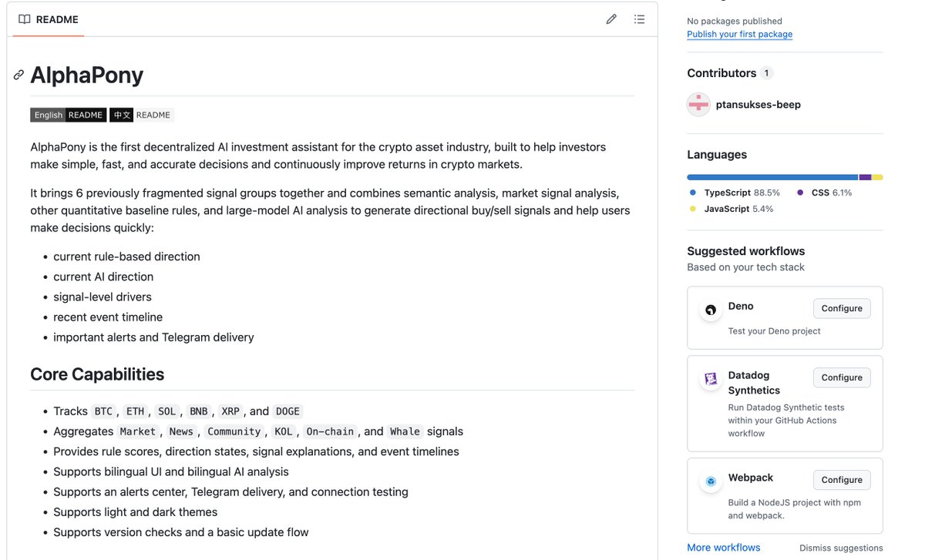Click the Contributors count badge 1
Image resolution: width=925 pixels, height=560 pixels.
[766, 73]
